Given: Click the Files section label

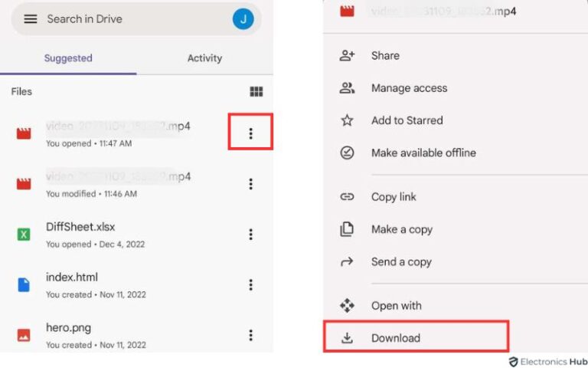Looking at the screenshot, I should tap(21, 91).
